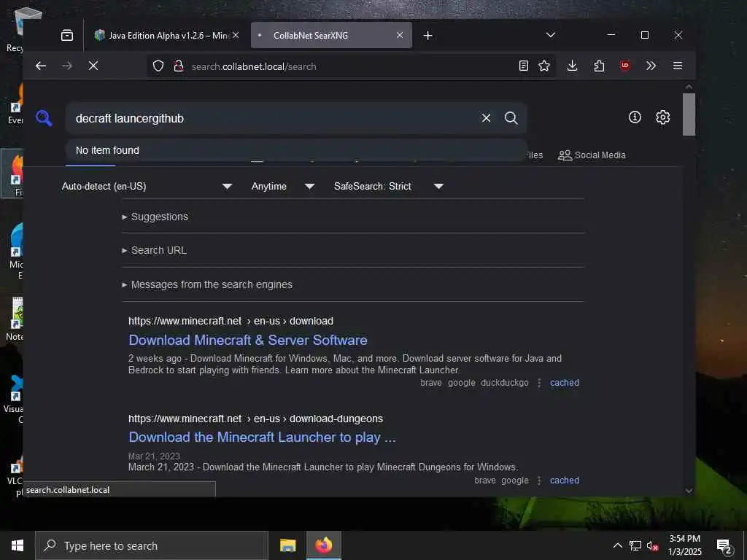Image resolution: width=747 pixels, height=560 pixels.
Task: Click 'brave' engine label on first result
Action: [431, 383]
